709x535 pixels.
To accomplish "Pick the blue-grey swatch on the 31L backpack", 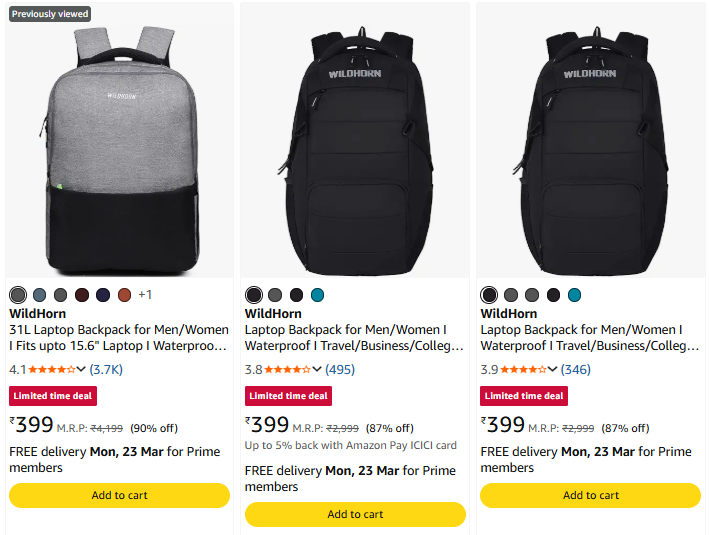I will pos(39,295).
